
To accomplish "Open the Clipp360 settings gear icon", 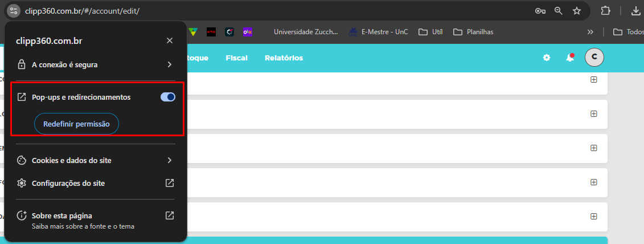I will [x=547, y=58].
